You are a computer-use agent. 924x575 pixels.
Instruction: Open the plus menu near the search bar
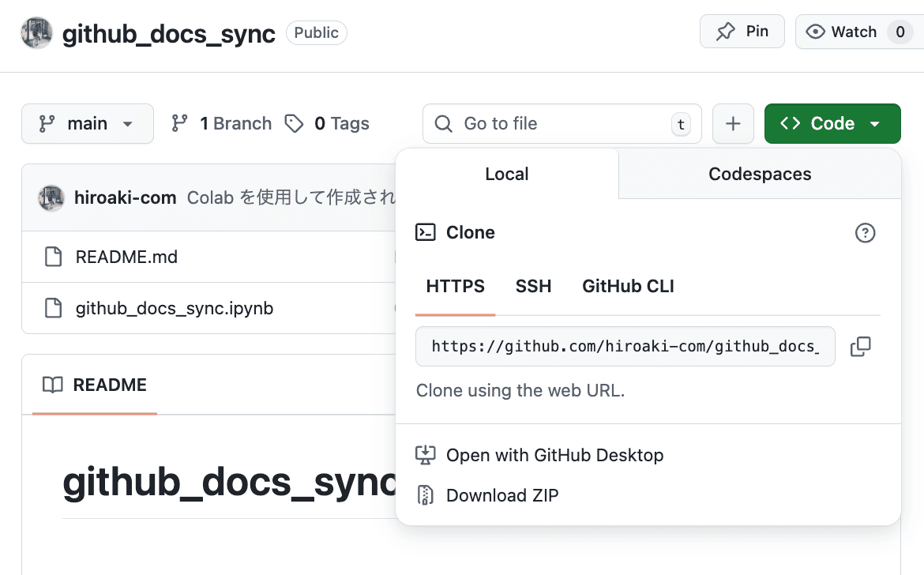(733, 123)
